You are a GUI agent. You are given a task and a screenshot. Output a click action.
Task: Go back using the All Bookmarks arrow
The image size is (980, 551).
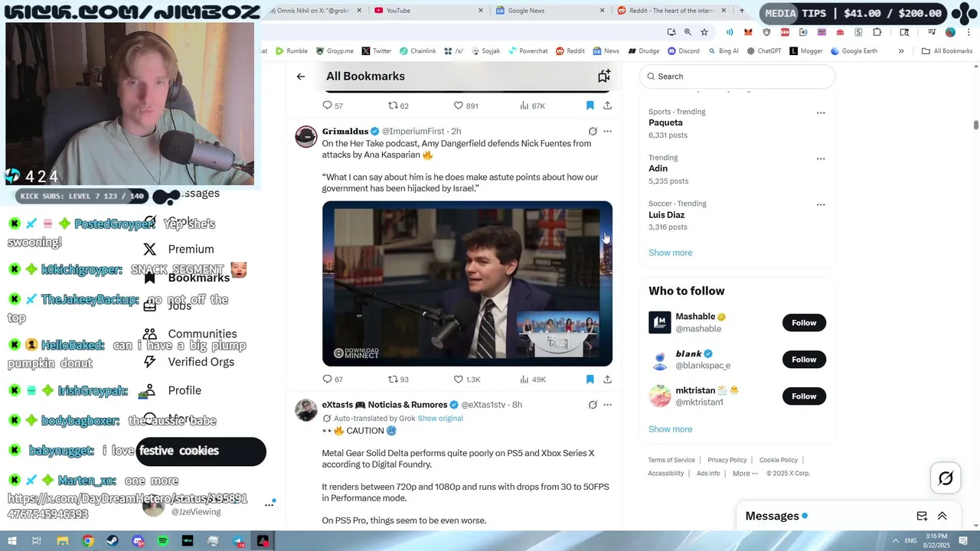point(301,77)
